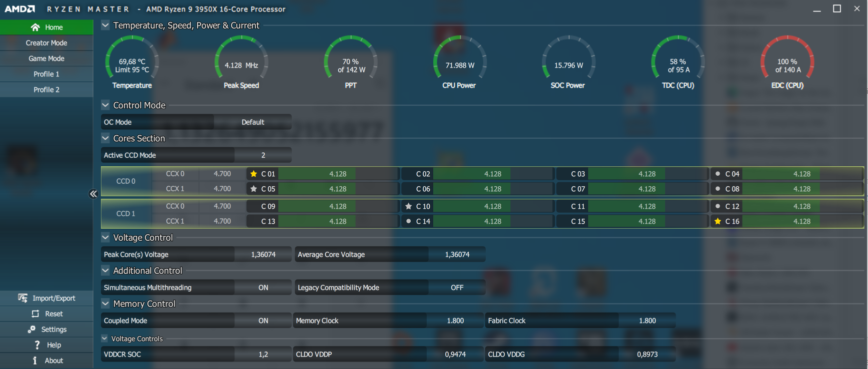868x369 pixels.
Task: Collapse the Voltage Control section
Action: click(x=105, y=237)
